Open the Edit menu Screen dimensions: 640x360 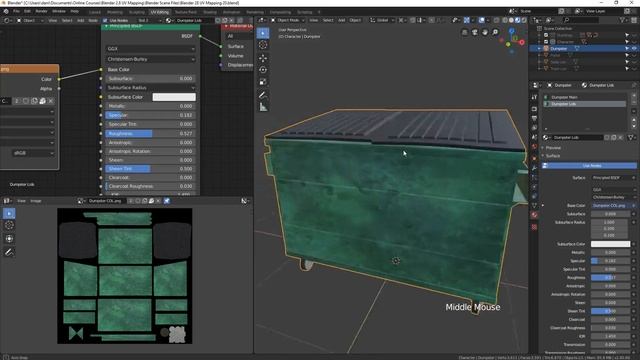(27, 11)
